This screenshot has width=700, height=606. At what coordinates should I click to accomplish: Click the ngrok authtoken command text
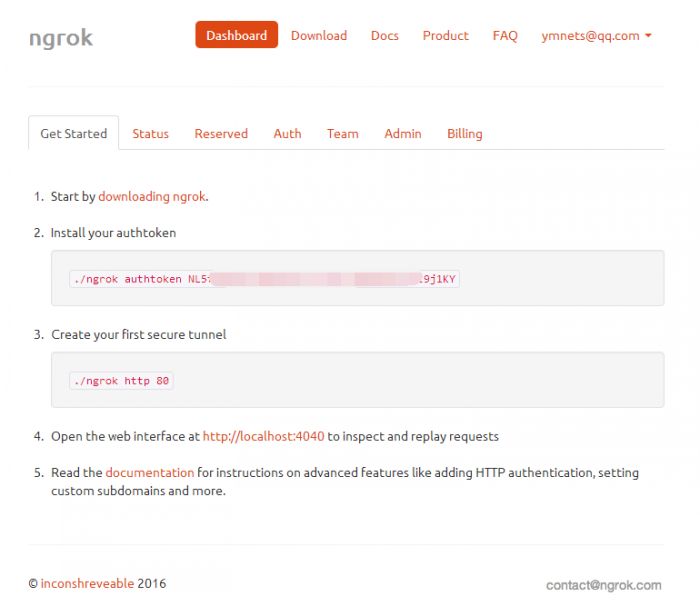click(264, 279)
